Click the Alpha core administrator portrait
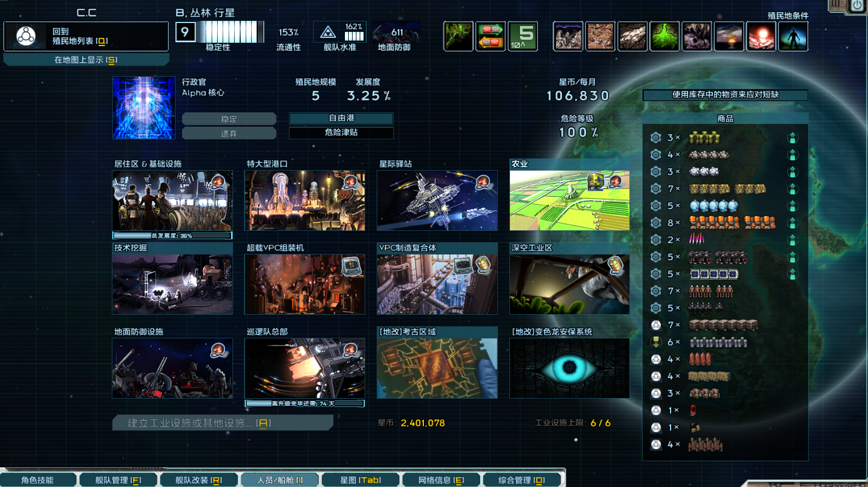 point(144,108)
